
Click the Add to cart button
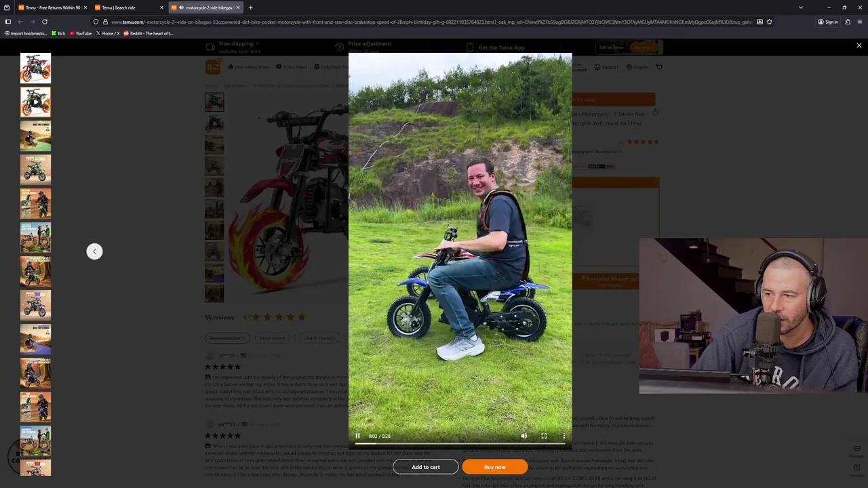(x=426, y=467)
